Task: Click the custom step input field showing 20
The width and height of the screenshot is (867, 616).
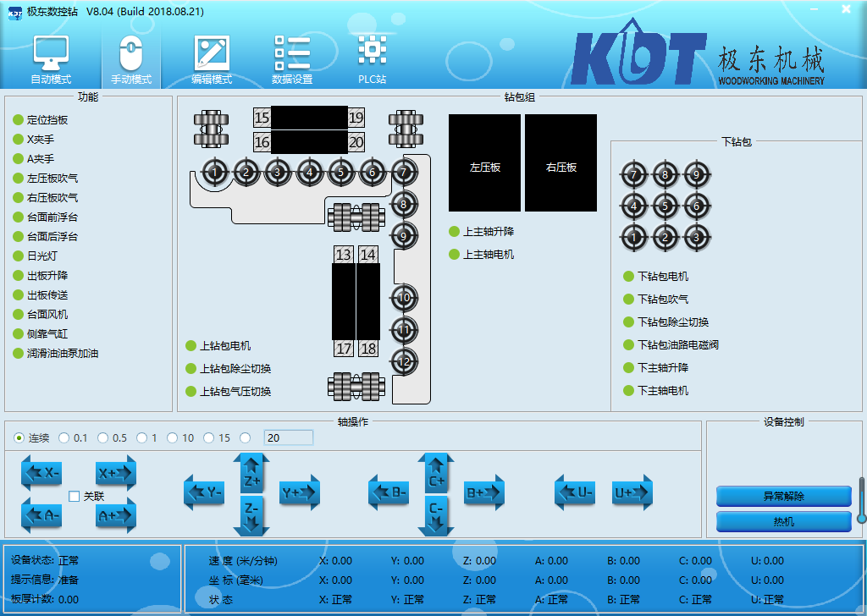Action: 288,437
